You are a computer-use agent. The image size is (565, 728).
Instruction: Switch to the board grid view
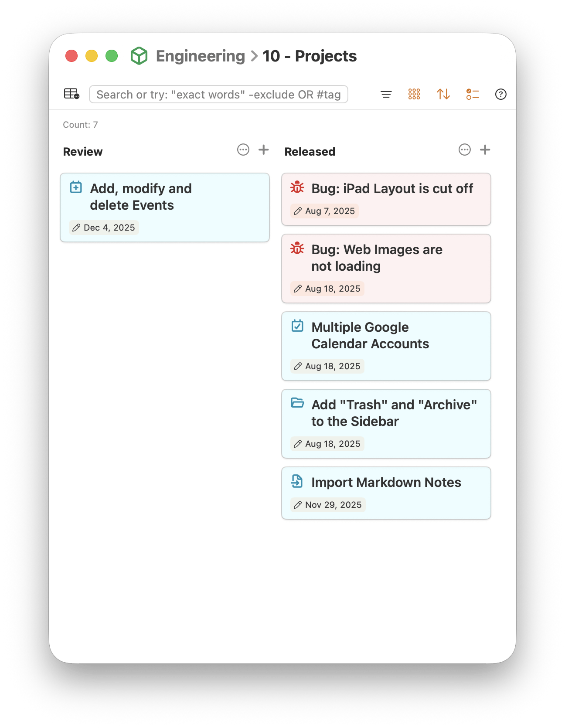414,94
